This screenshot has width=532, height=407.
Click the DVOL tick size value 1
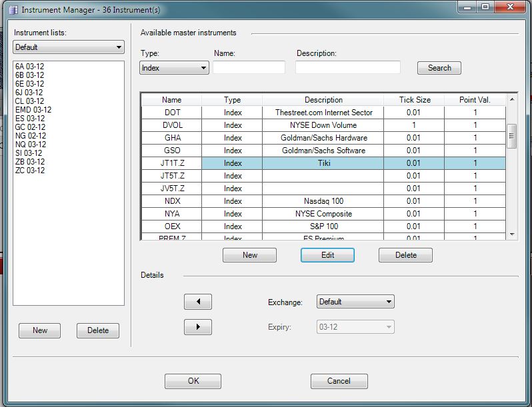pos(414,125)
